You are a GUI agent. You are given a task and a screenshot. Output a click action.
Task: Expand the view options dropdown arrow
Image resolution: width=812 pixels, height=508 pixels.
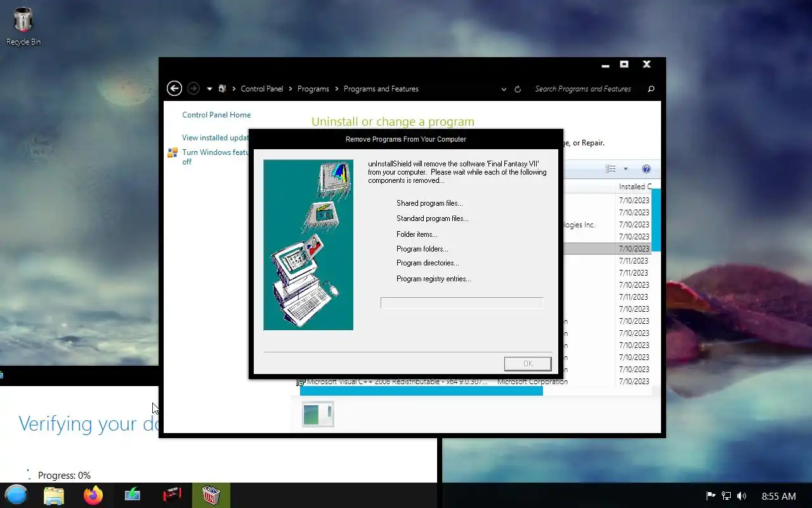coord(625,169)
